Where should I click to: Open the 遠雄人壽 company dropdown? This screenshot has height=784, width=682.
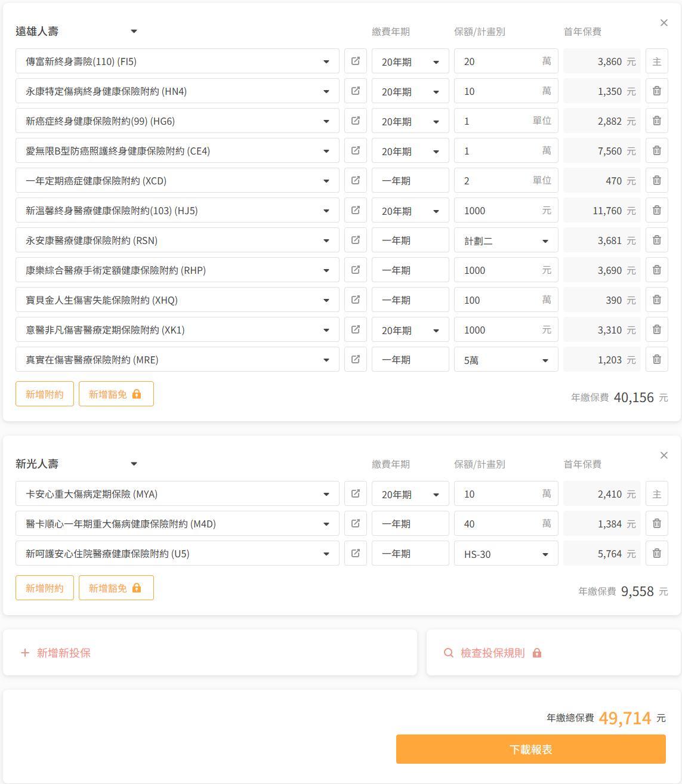point(76,31)
